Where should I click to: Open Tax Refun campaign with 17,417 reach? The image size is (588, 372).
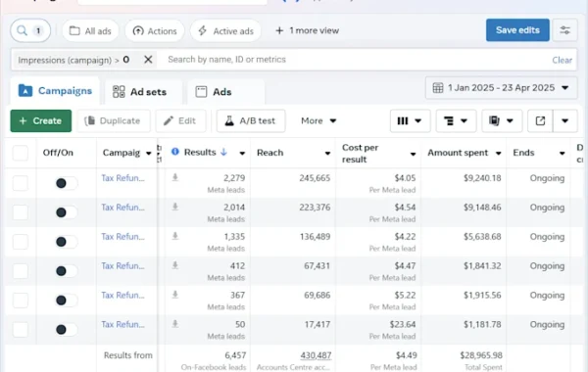click(x=122, y=324)
